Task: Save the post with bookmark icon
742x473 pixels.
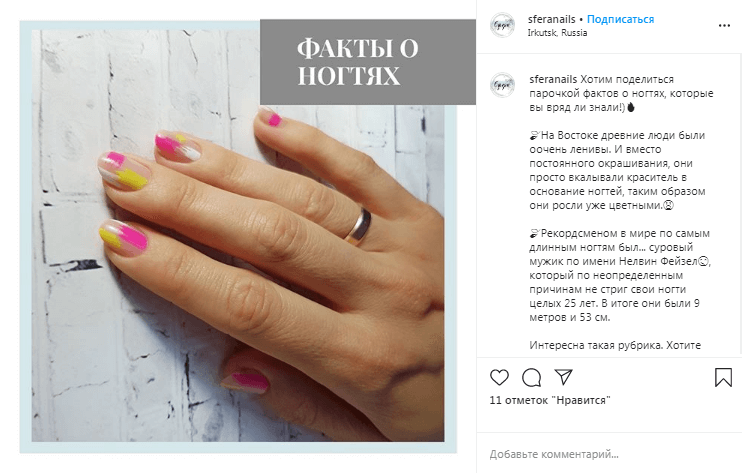Action: pos(723,377)
